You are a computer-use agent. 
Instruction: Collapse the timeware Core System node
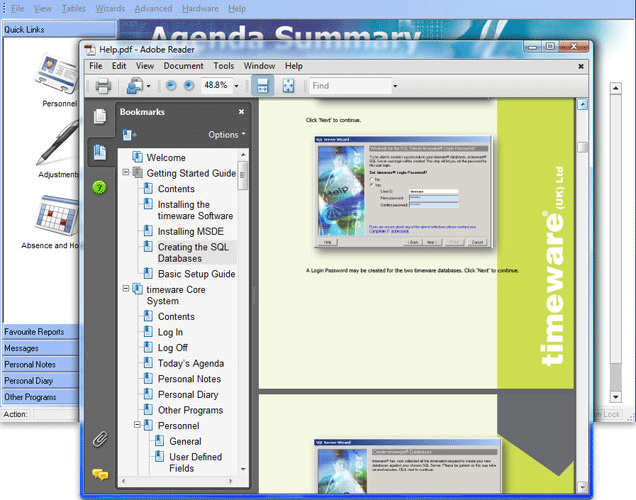pyautogui.click(x=126, y=289)
